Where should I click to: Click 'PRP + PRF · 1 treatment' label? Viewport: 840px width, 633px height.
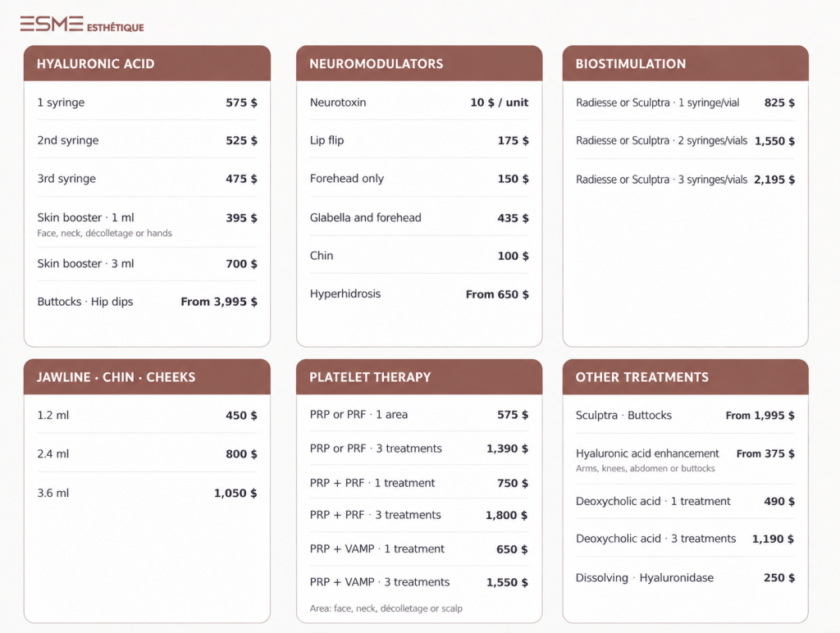point(372,482)
